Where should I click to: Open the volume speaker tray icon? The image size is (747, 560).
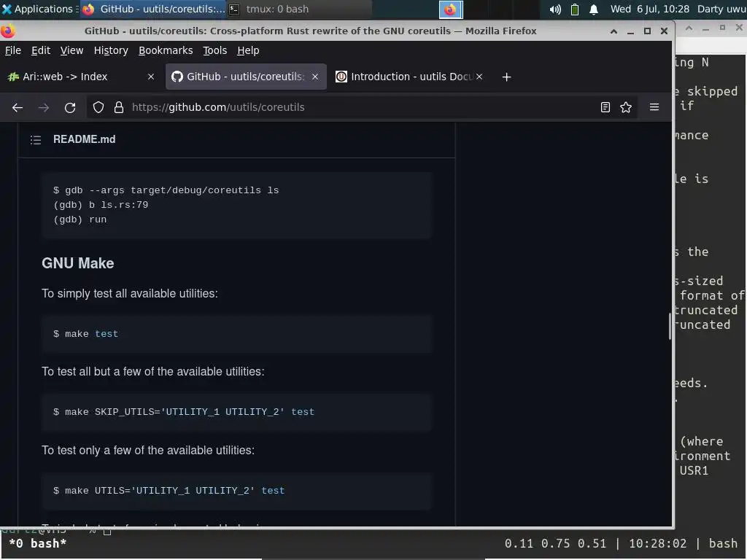coord(555,9)
